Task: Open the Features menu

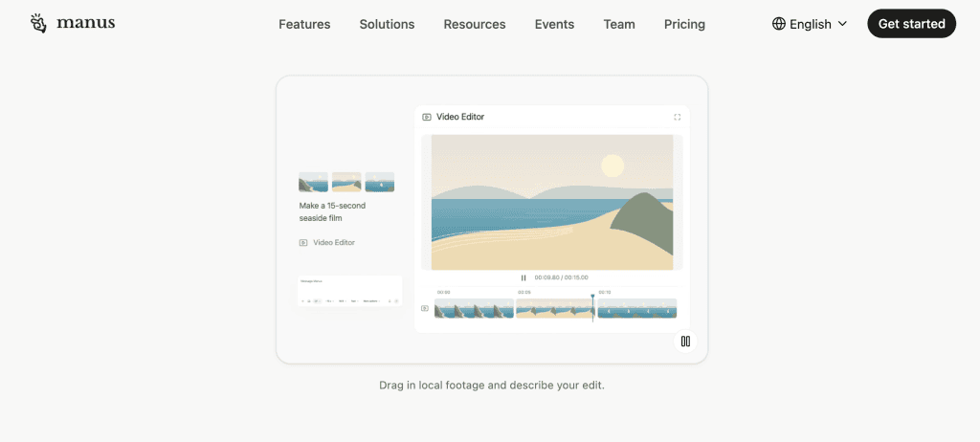Action: tap(304, 24)
